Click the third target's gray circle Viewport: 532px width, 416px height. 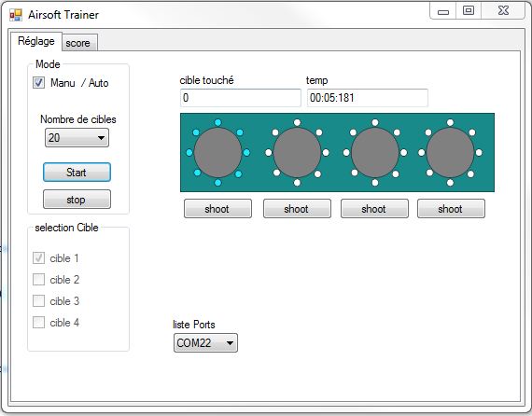[375, 153]
